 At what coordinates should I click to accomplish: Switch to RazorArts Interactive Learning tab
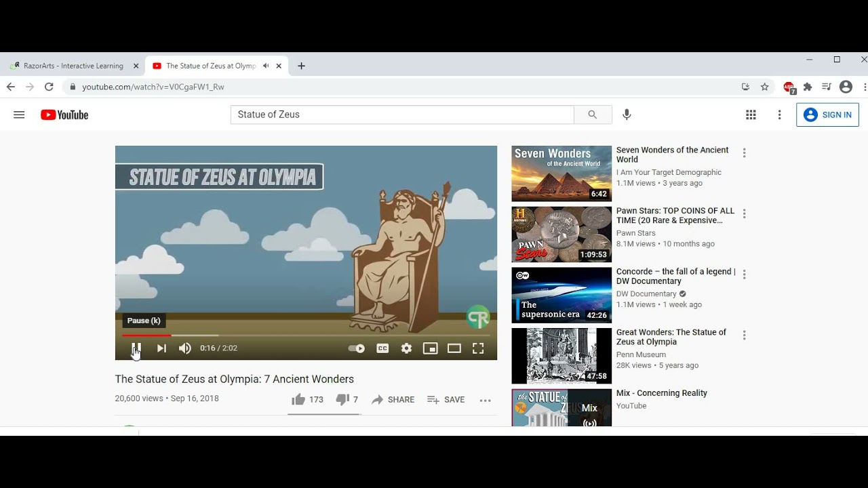click(73, 66)
